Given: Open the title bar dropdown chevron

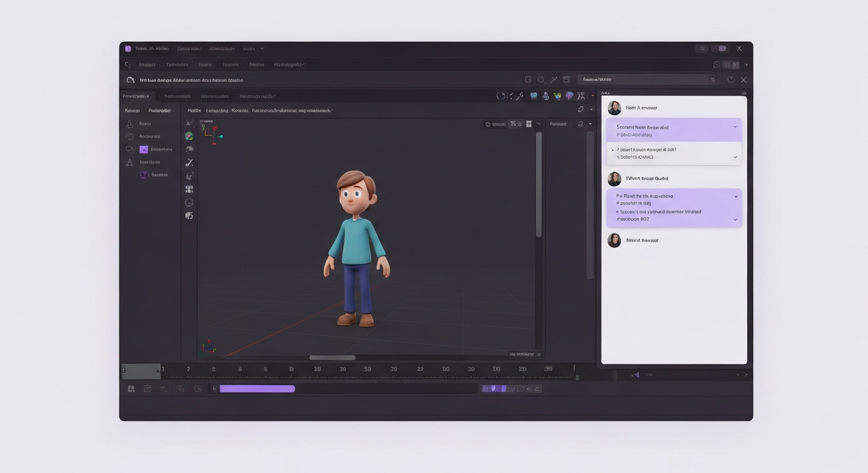Looking at the screenshot, I should coord(262,49).
